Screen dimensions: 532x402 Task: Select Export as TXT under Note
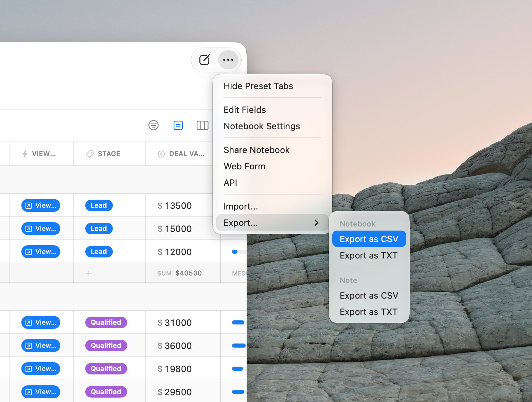coord(369,312)
